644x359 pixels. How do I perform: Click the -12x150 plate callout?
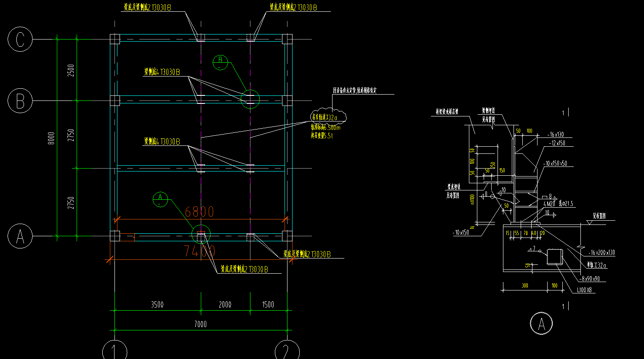point(557,143)
